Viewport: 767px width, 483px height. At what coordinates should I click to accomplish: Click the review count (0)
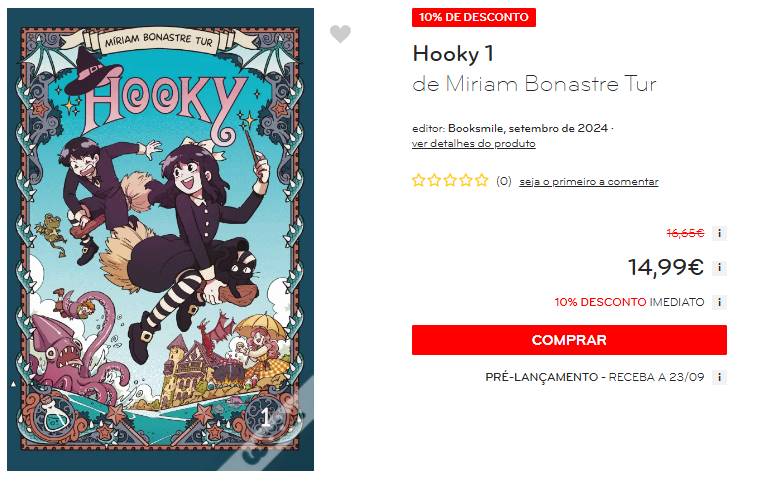[503, 182]
